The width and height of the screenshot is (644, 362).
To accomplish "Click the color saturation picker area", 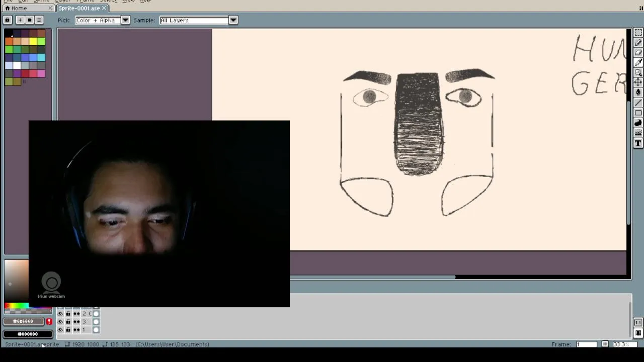I will [x=17, y=280].
